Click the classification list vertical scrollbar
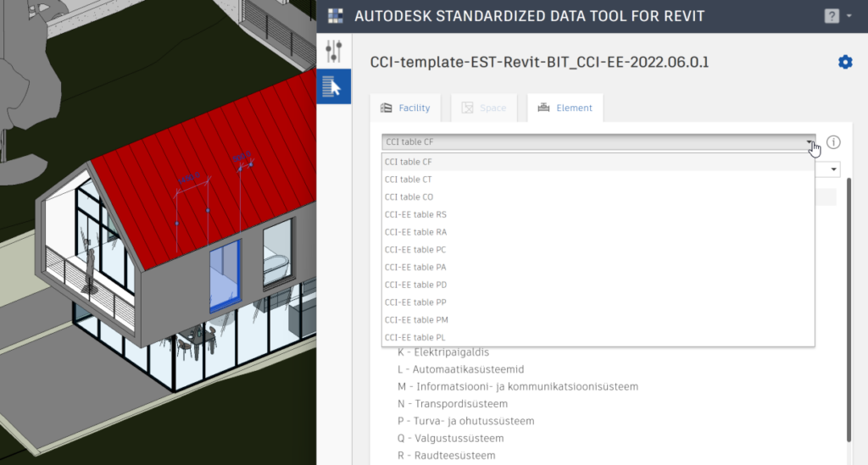Viewport: 868px width, 465px height. pos(849,310)
